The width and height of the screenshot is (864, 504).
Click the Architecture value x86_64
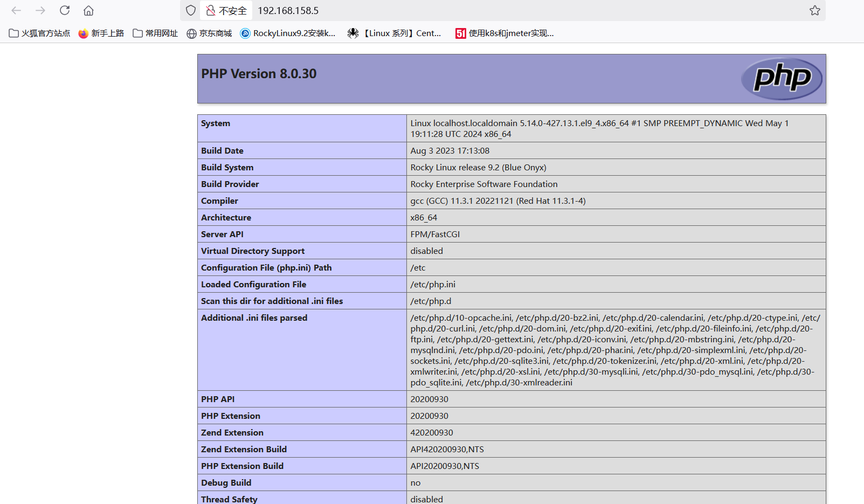pos(424,218)
